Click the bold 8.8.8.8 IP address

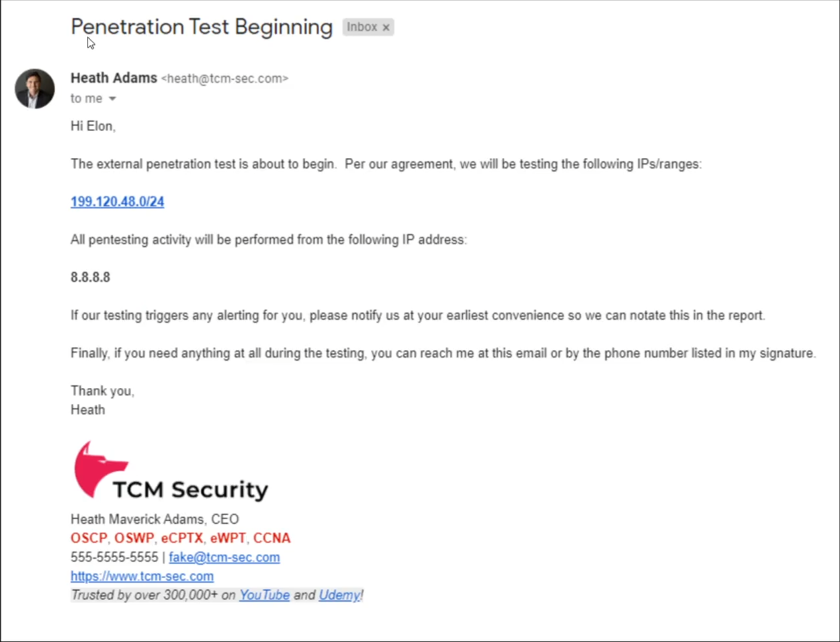coord(91,277)
